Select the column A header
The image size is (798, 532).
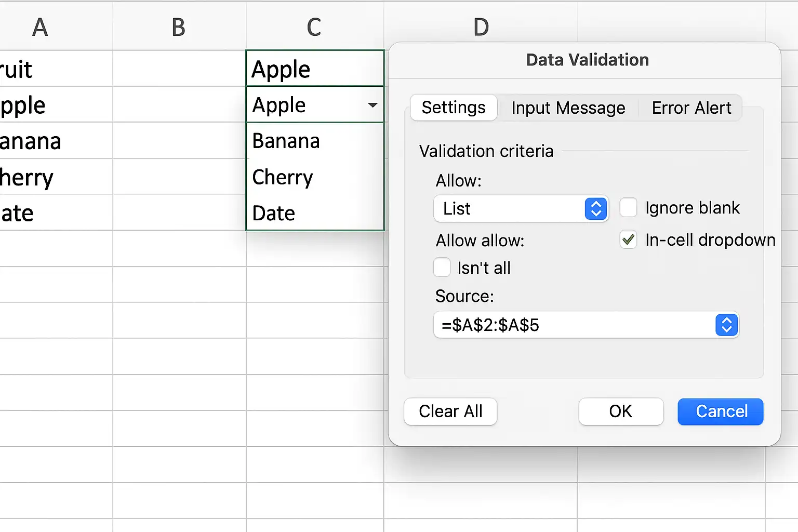click(x=40, y=27)
